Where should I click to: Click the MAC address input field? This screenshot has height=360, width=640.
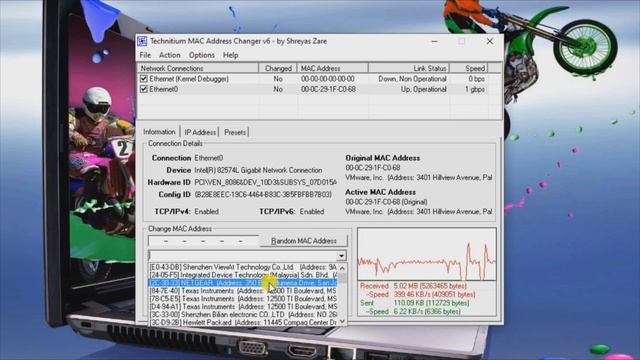[203, 241]
